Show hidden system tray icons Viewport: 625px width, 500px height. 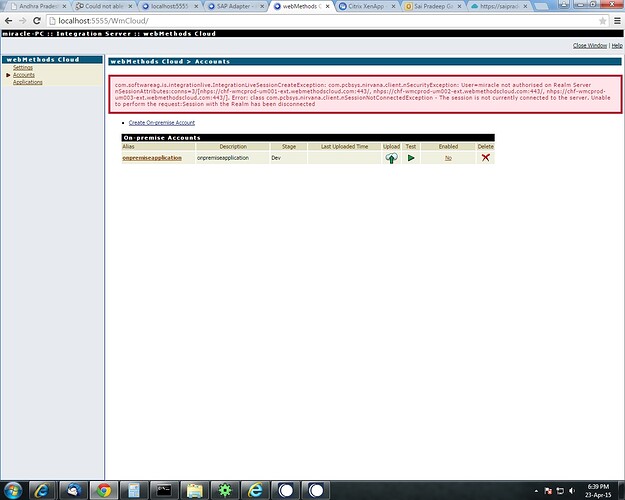coord(536,491)
